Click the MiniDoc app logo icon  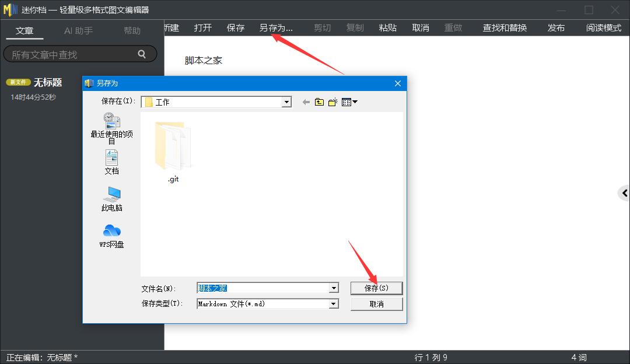click(x=9, y=9)
